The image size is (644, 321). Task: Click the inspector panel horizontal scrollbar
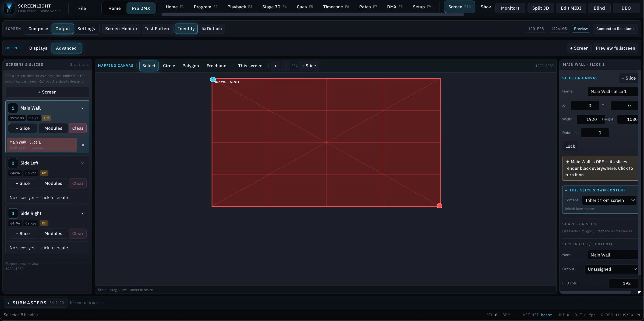[x=595, y=292]
